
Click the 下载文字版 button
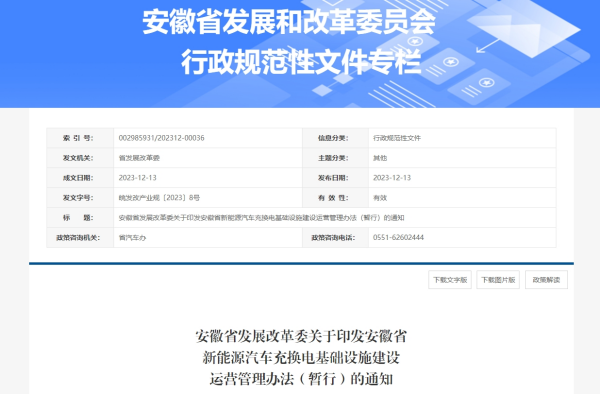[x=450, y=280]
